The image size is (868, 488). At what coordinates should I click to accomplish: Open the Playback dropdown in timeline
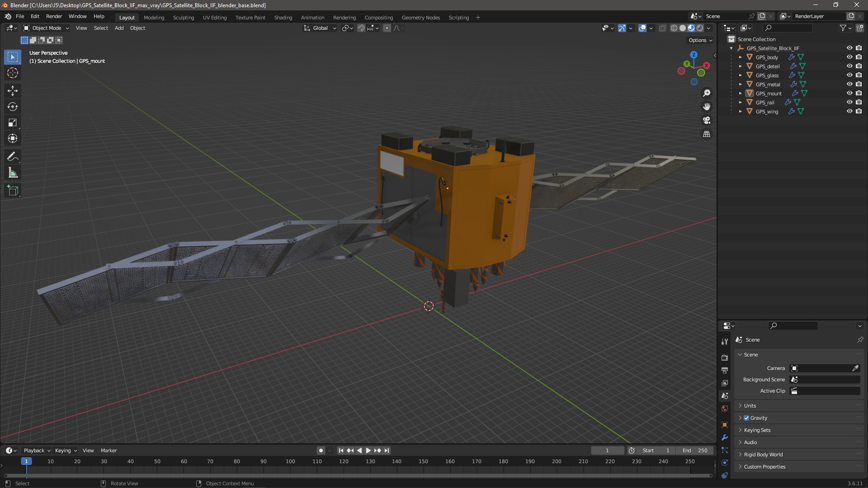pos(37,450)
